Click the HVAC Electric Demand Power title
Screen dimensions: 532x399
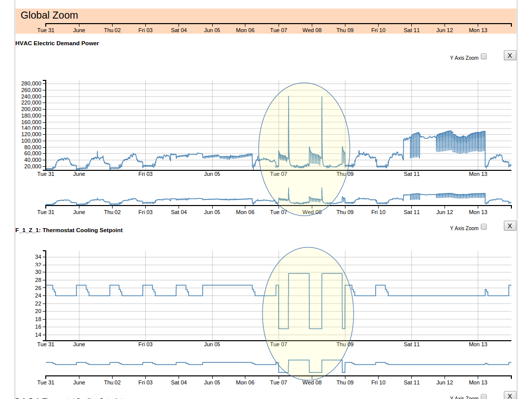tap(57, 43)
